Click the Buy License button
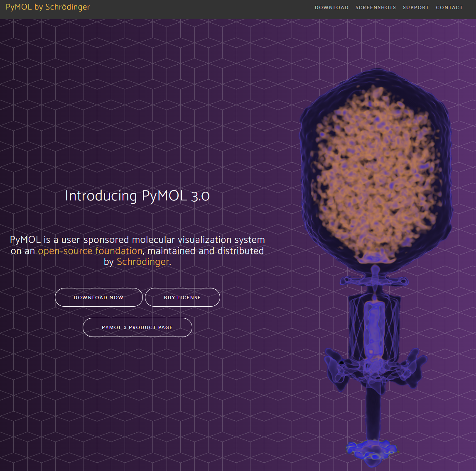Screen dimensions: 476x471 tap(182, 297)
